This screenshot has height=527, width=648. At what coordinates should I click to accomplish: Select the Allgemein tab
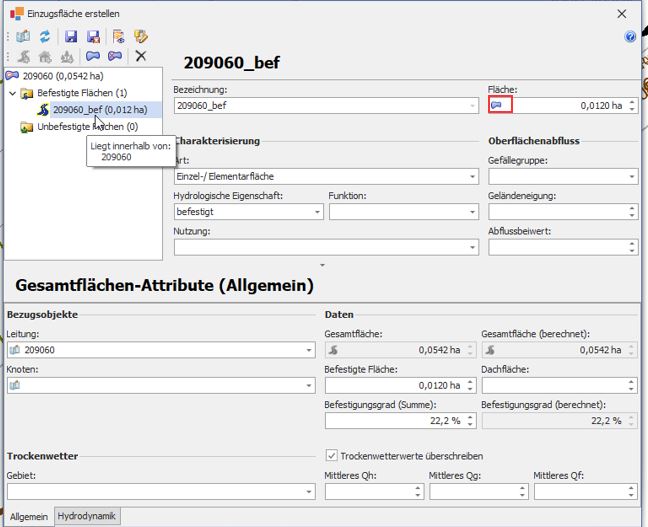(28, 516)
